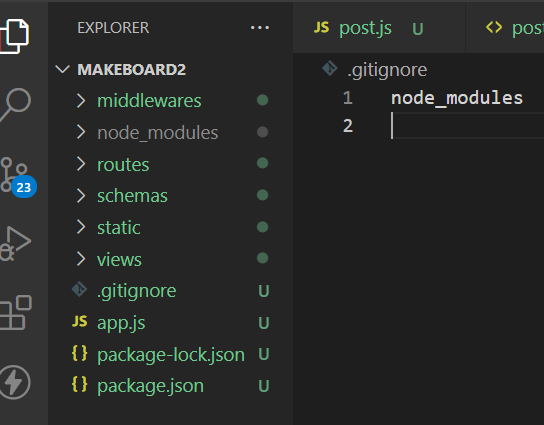Image resolution: width=544 pixels, height=425 pixels.
Task: Select the routes folder name
Action: pyautogui.click(x=123, y=165)
